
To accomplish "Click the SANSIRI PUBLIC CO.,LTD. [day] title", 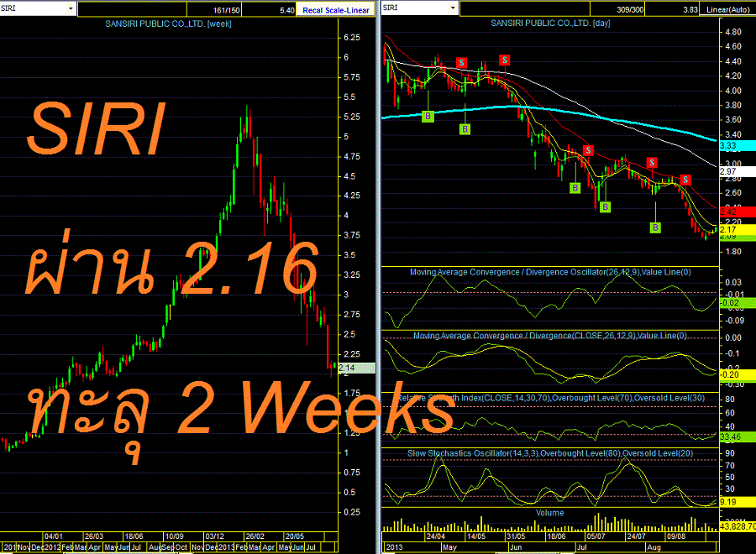I will click(x=550, y=23).
